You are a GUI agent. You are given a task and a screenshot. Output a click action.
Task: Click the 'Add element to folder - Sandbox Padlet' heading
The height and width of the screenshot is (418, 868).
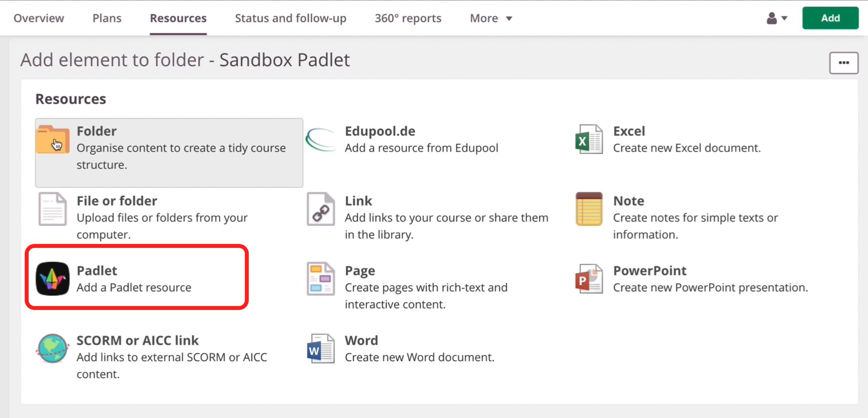pos(185,60)
